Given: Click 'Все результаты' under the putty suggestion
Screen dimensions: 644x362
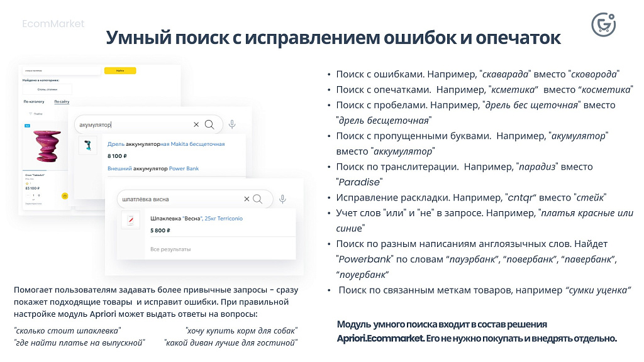Looking at the screenshot, I should click(x=170, y=250).
